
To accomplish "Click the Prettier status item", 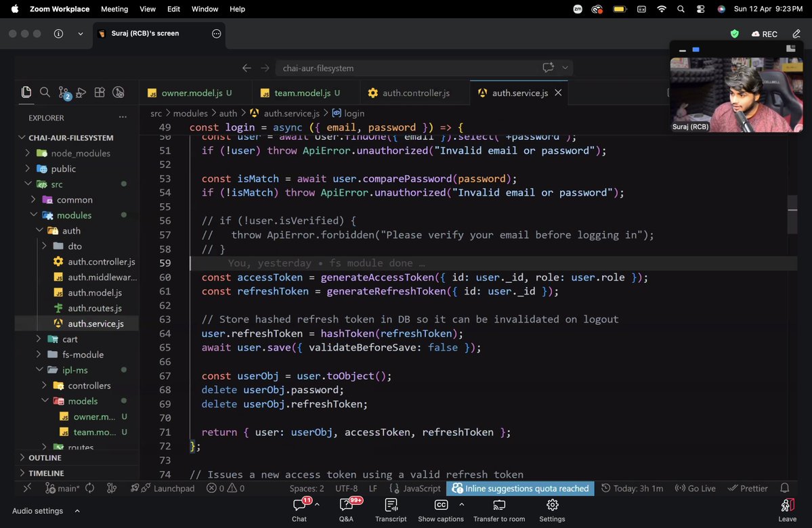I will [x=747, y=488].
